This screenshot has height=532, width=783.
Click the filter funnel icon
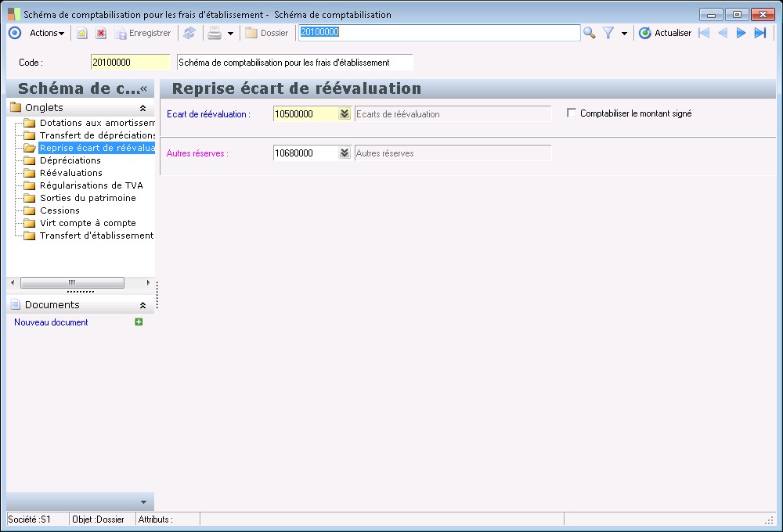(608, 33)
